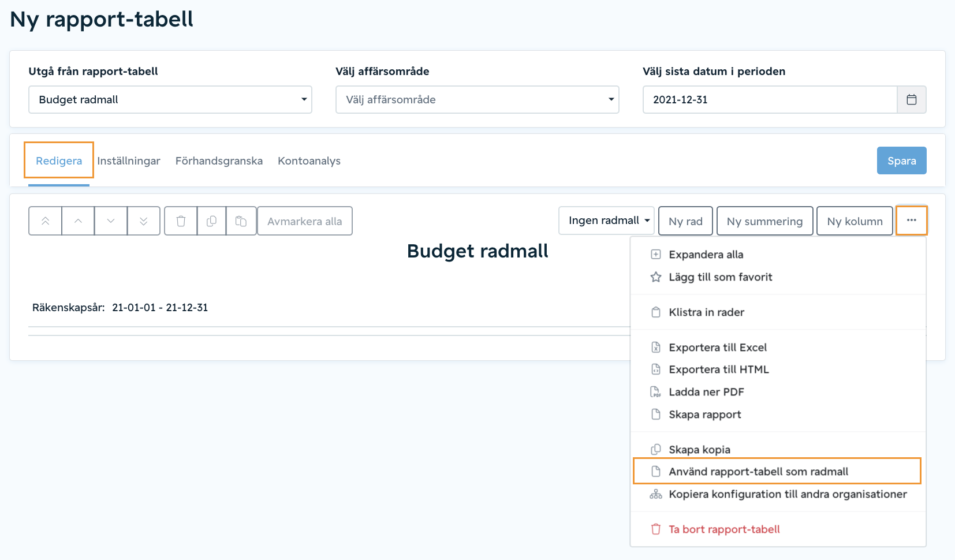Open the three-dots more options button
Image resolution: width=955 pixels, height=560 pixels.
912,221
